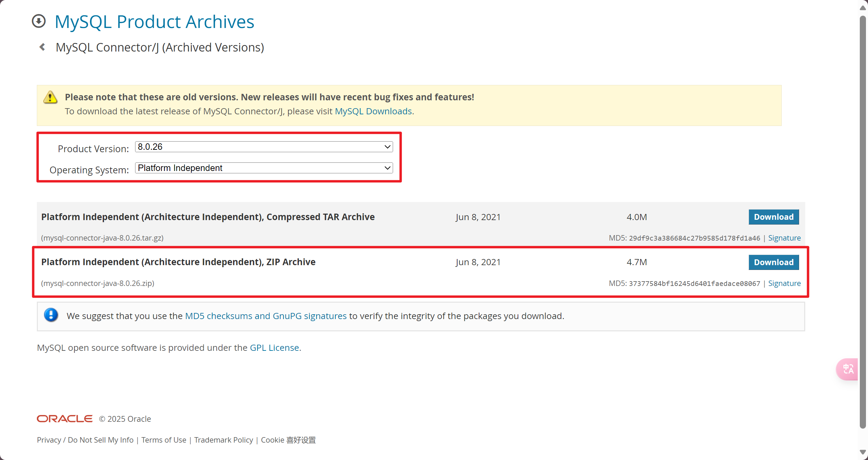This screenshot has height=460, width=868.
Task: Visit the MySQL Downloads link
Action: (x=374, y=111)
